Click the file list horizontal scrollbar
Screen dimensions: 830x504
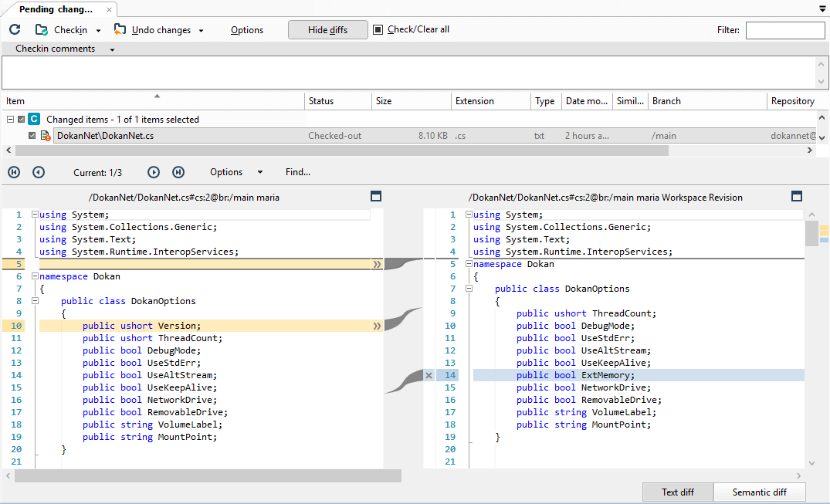pos(342,151)
